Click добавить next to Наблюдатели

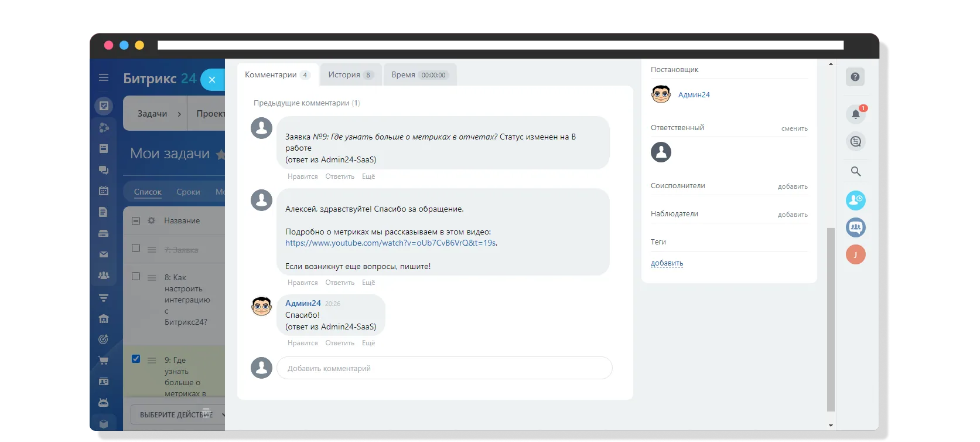coord(793,215)
